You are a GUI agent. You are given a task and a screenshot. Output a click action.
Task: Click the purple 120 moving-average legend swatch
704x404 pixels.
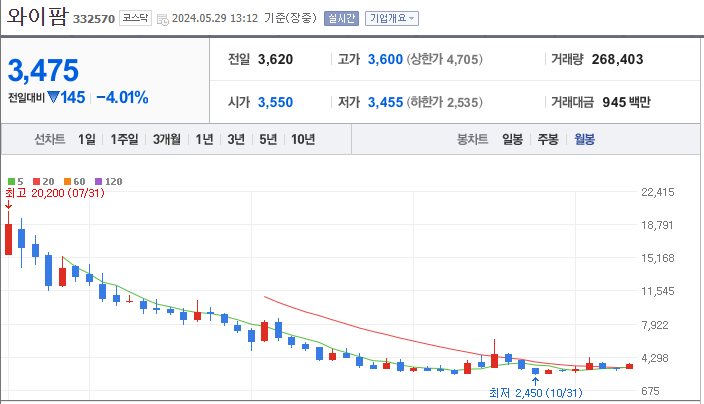(x=99, y=182)
